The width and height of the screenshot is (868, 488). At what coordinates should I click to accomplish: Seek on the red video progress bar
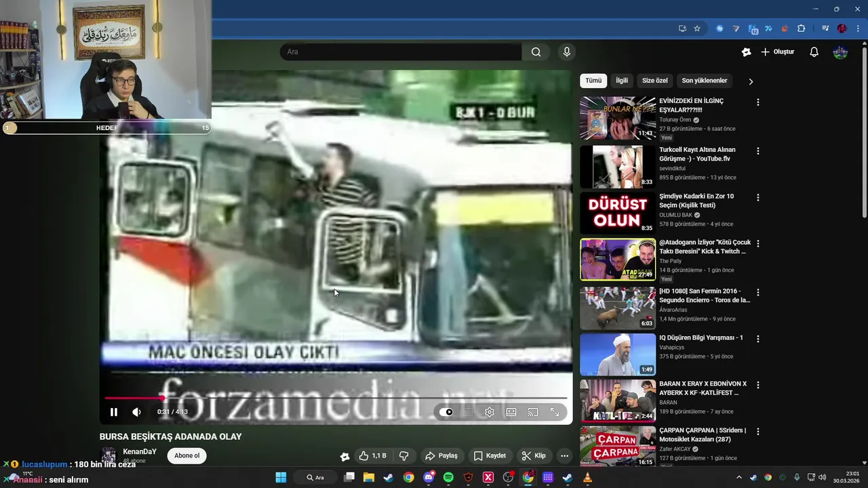tap(336, 399)
